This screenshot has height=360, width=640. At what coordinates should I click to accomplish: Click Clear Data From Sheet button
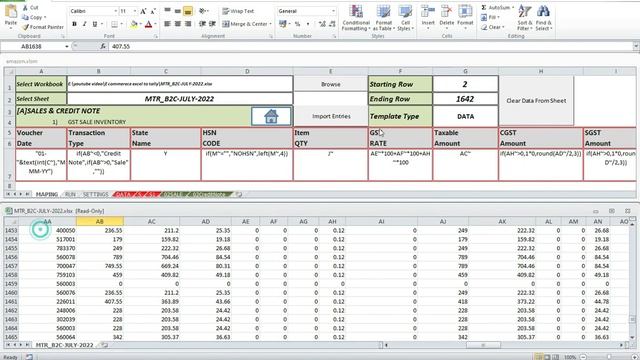click(536, 100)
